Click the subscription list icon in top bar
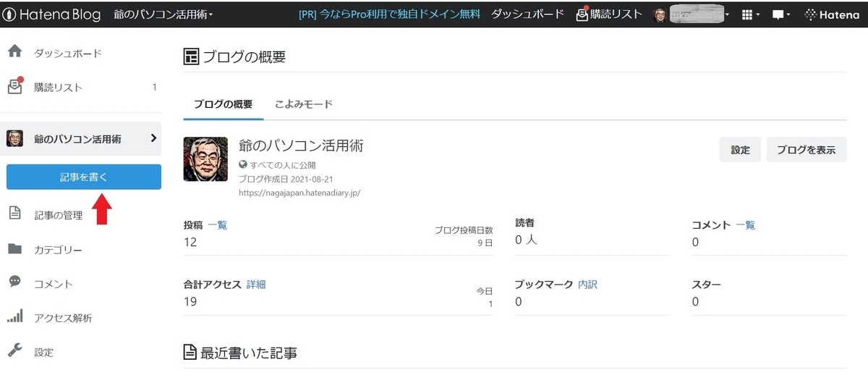This screenshot has width=868, height=375. pyautogui.click(x=582, y=14)
